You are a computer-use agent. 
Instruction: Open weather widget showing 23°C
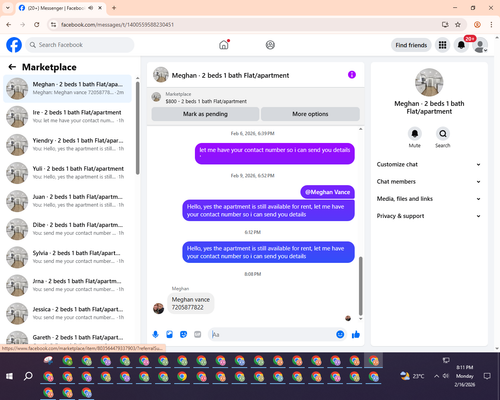pos(412,376)
